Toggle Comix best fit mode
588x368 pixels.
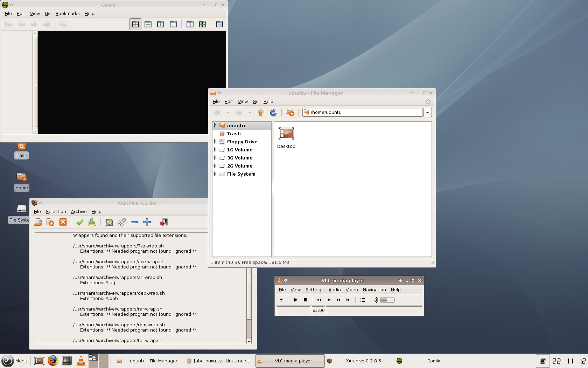[135, 24]
